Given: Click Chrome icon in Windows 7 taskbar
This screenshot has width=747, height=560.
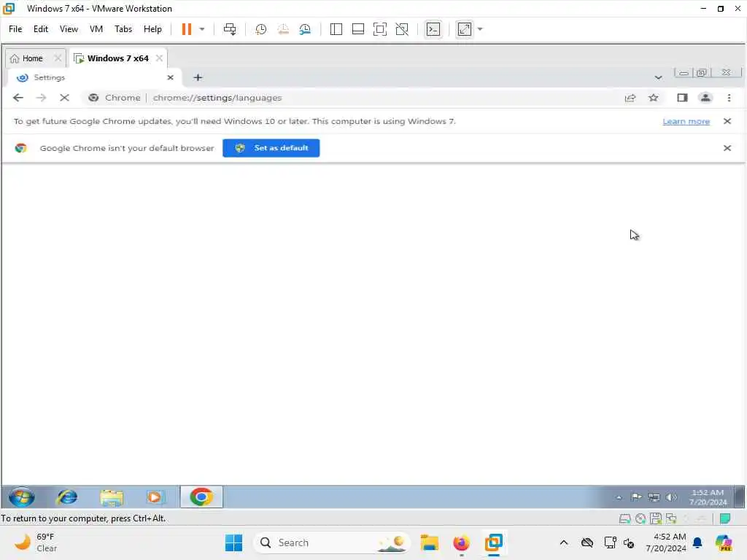Looking at the screenshot, I should 201,497.
